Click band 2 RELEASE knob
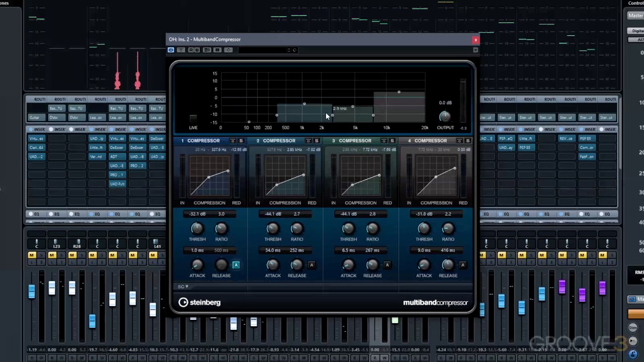The width and height of the screenshot is (644, 362). (x=297, y=265)
